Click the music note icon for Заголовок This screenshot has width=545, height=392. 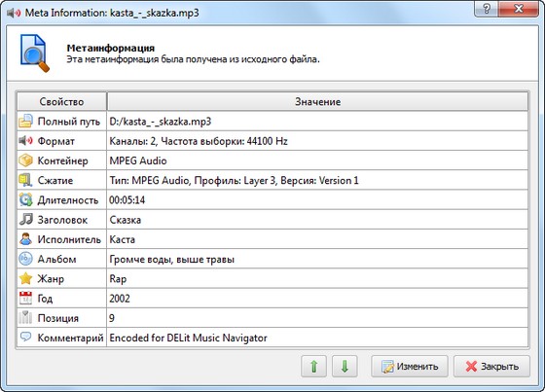(x=25, y=219)
